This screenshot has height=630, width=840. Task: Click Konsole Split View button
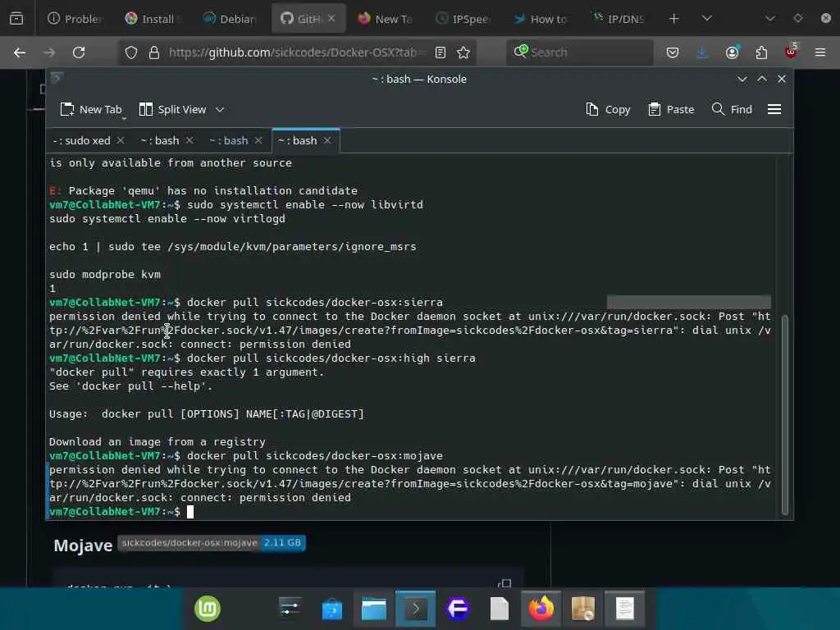173,109
